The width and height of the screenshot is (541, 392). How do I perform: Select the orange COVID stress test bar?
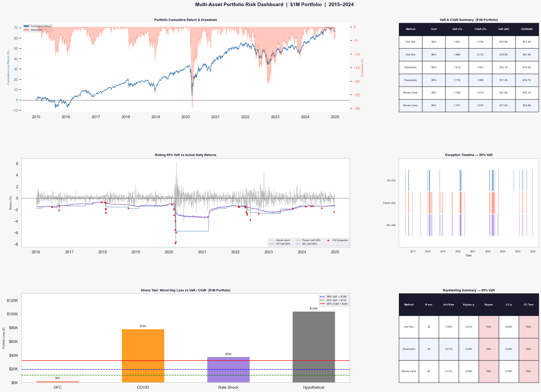[143, 355]
